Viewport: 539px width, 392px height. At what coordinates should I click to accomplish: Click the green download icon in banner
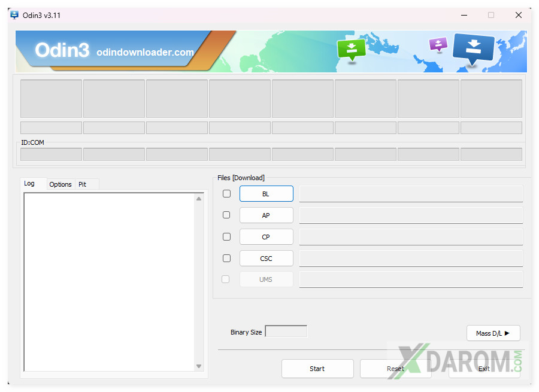point(351,49)
